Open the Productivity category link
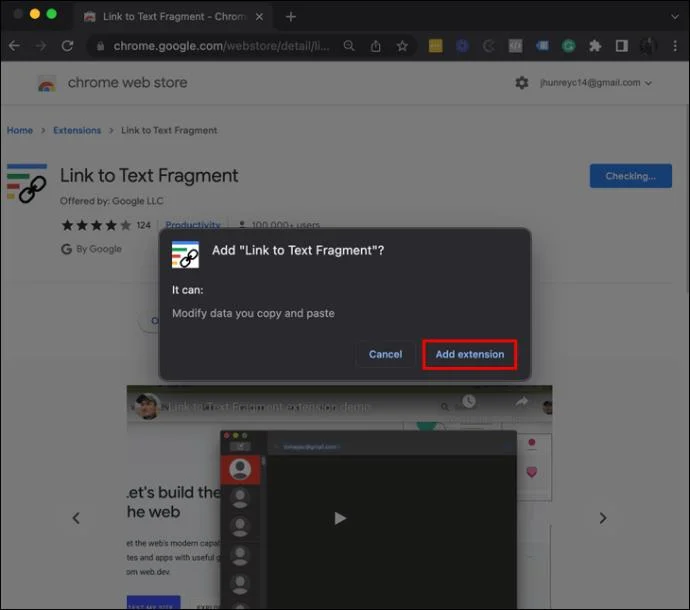690x610 pixels. (x=193, y=225)
